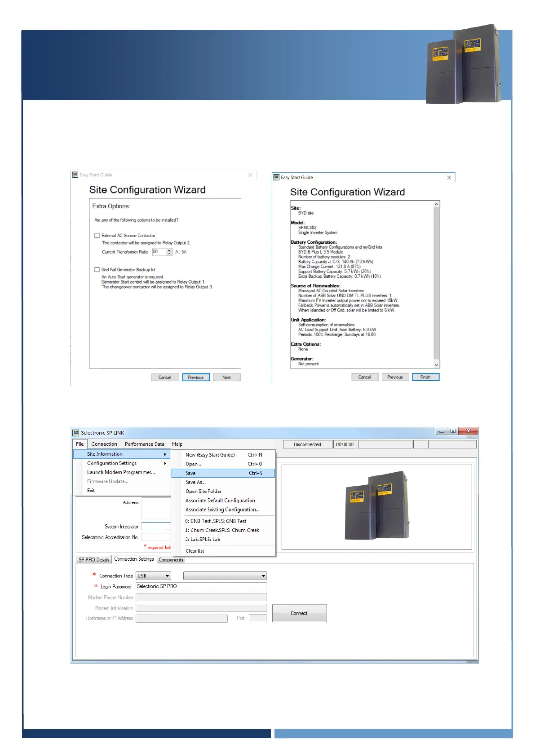Close the right Easy Start Guide wizard window

click(x=449, y=178)
